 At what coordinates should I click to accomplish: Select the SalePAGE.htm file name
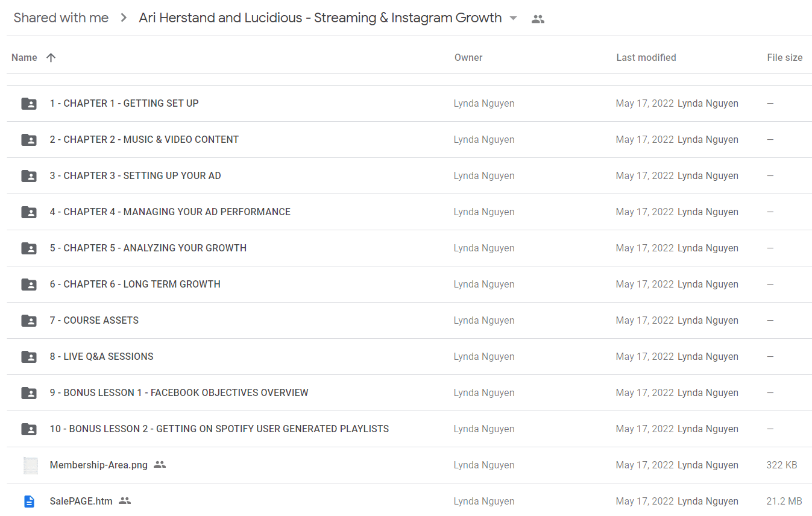point(81,502)
